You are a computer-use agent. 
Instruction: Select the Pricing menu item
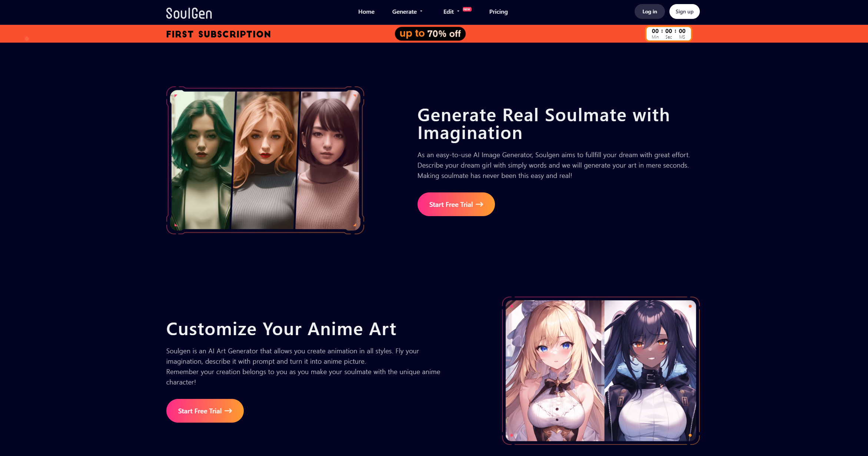498,11
